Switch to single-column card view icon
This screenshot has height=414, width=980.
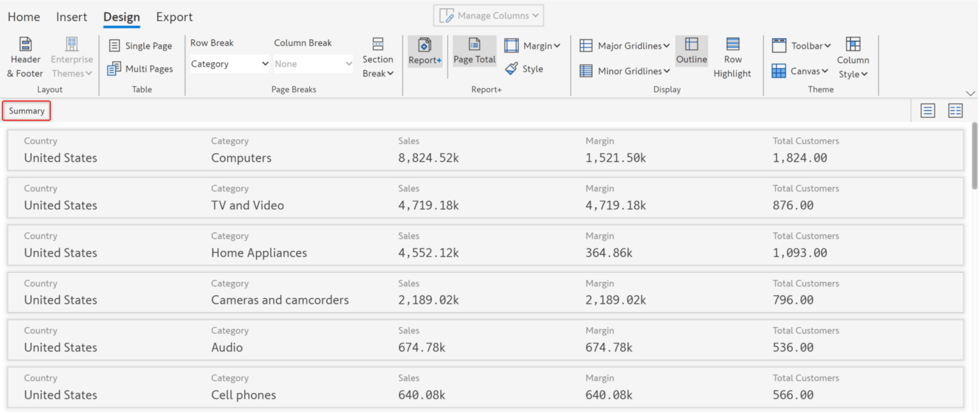click(x=928, y=111)
